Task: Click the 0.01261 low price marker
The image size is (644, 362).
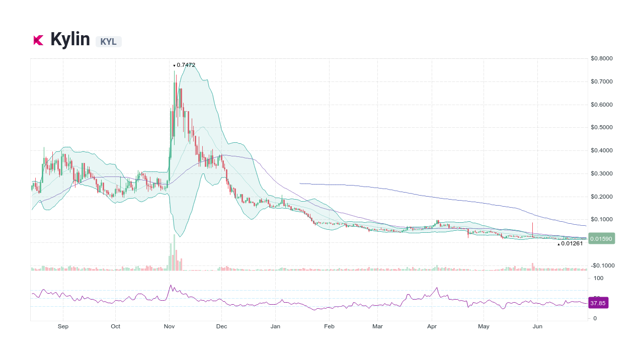Action: click(x=570, y=244)
